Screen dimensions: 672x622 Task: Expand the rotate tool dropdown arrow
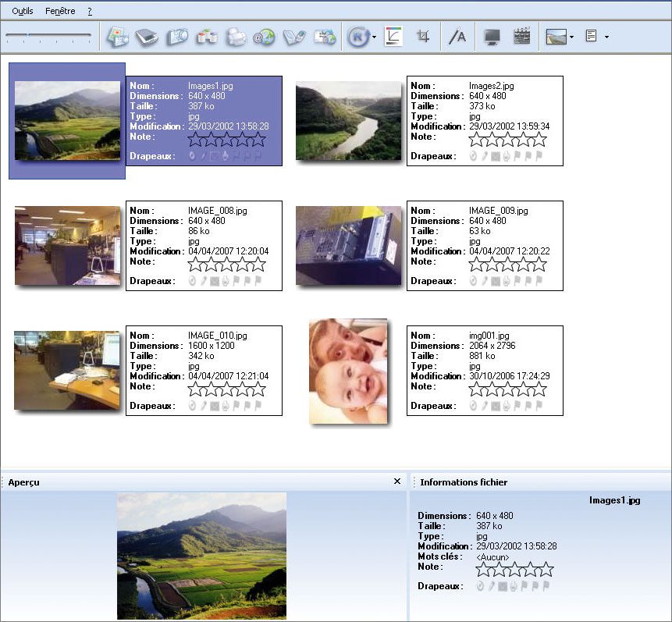click(375, 37)
